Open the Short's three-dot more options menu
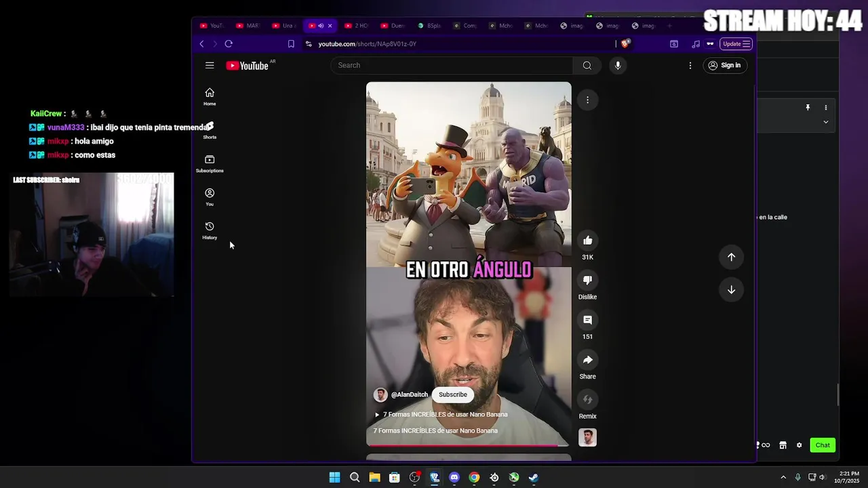 pos(587,100)
